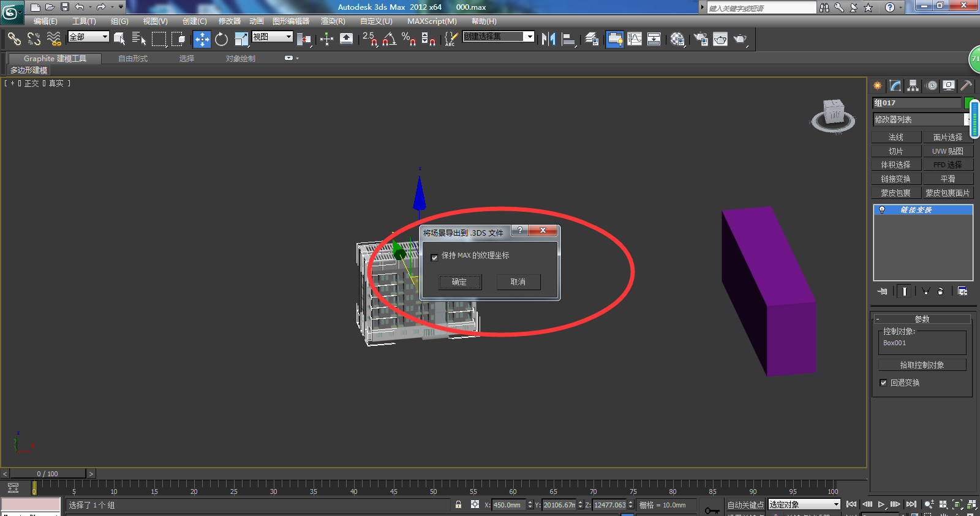Toggle the 2.5 Snaps icon
The width and height of the screenshot is (980, 516).
(x=370, y=39)
